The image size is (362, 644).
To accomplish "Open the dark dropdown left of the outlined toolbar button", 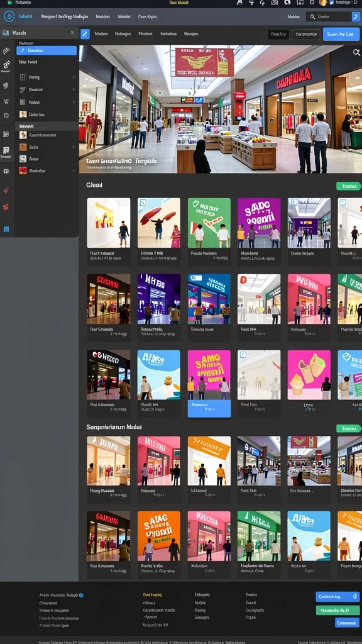I will [x=278, y=35].
